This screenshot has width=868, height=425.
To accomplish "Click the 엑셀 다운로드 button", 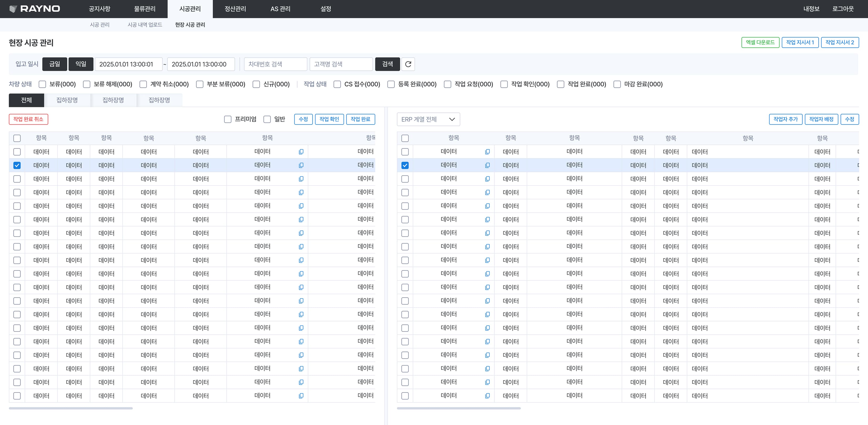I will [x=760, y=42].
